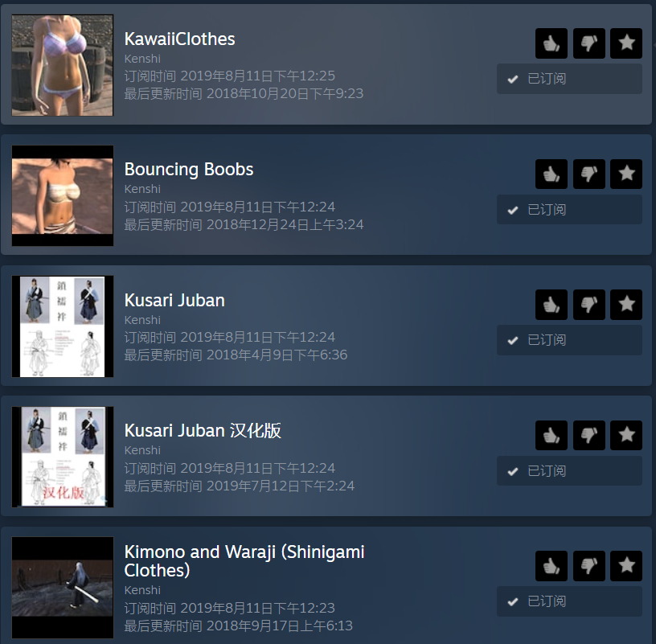Thumbs down the Kusari Juban mod
656x644 pixels.
[x=589, y=305]
